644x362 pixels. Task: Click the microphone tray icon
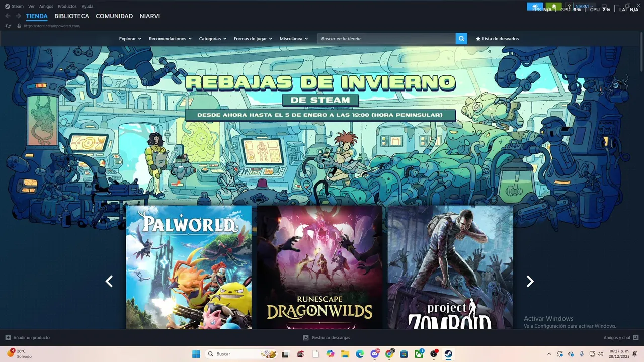pos(582,354)
